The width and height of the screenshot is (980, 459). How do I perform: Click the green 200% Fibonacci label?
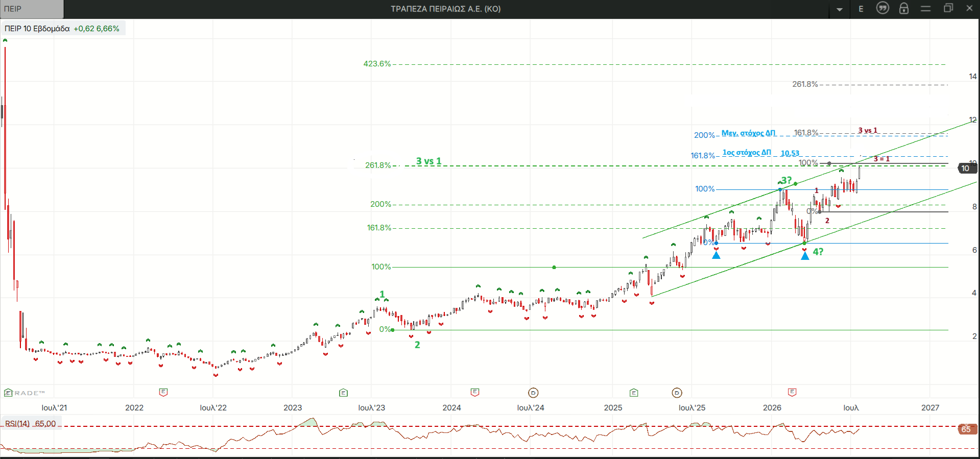point(380,204)
